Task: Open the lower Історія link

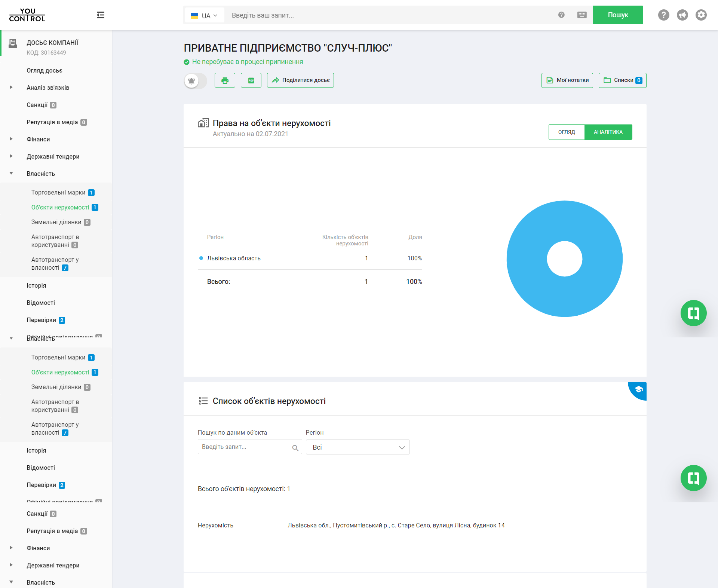Action: pos(36,450)
